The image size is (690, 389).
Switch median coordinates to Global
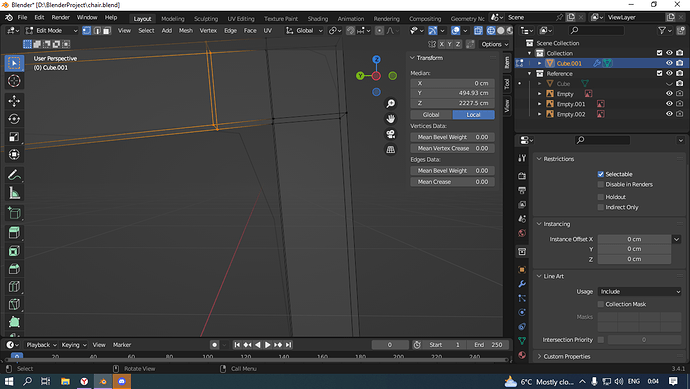(x=431, y=114)
